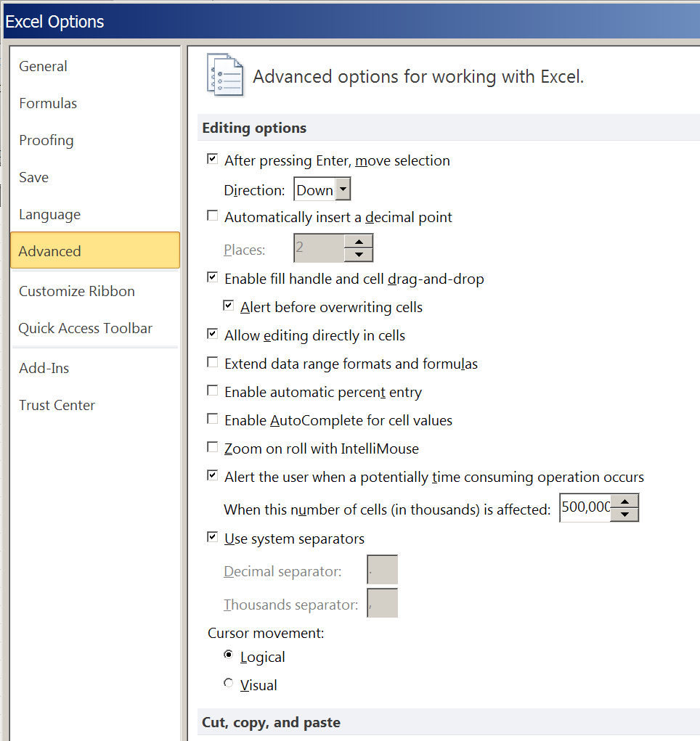Click the Decimal separator field
The image size is (700, 741).
(x=382, y=570)
